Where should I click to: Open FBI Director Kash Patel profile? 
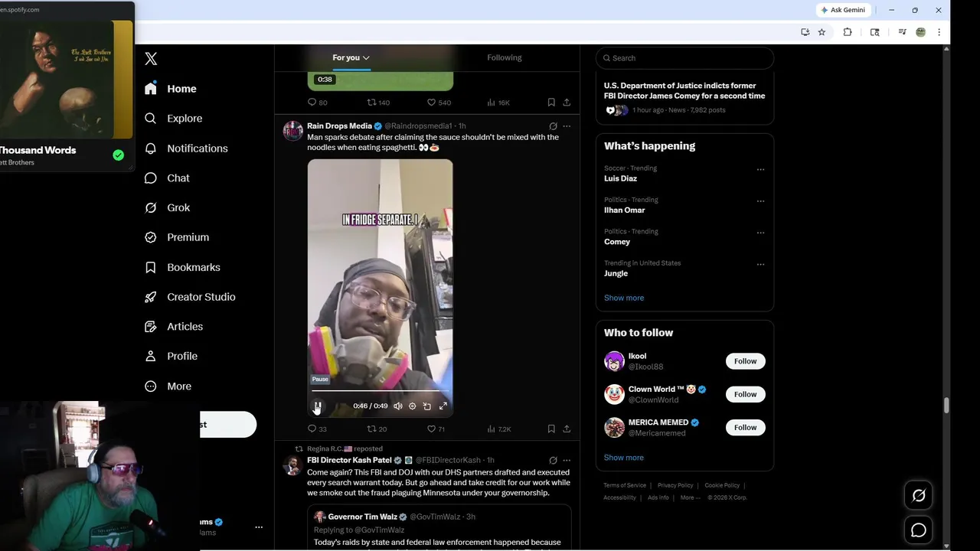click(349, 461)
